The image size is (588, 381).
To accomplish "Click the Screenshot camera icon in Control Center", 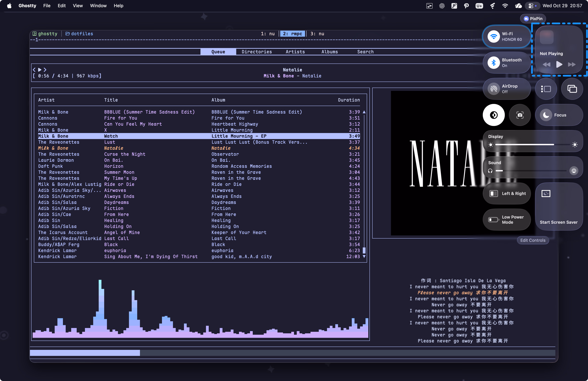I will click(x=520, y=115).
